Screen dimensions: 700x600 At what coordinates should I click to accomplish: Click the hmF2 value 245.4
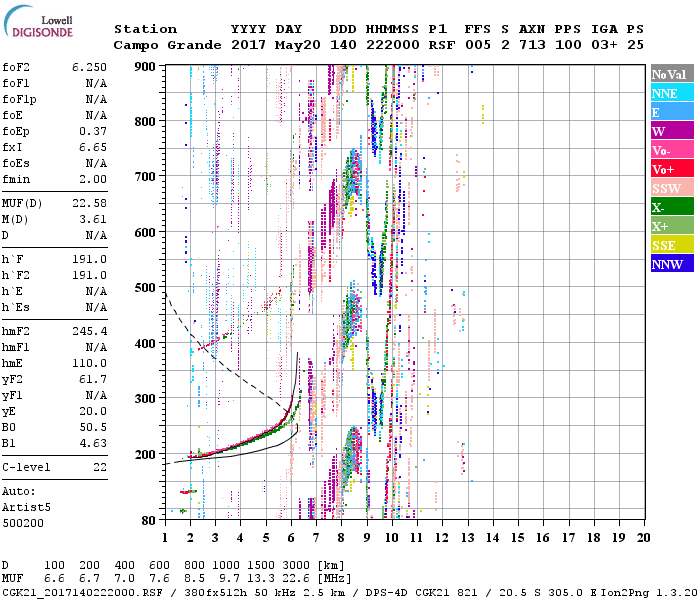click(x=89, y=331)
